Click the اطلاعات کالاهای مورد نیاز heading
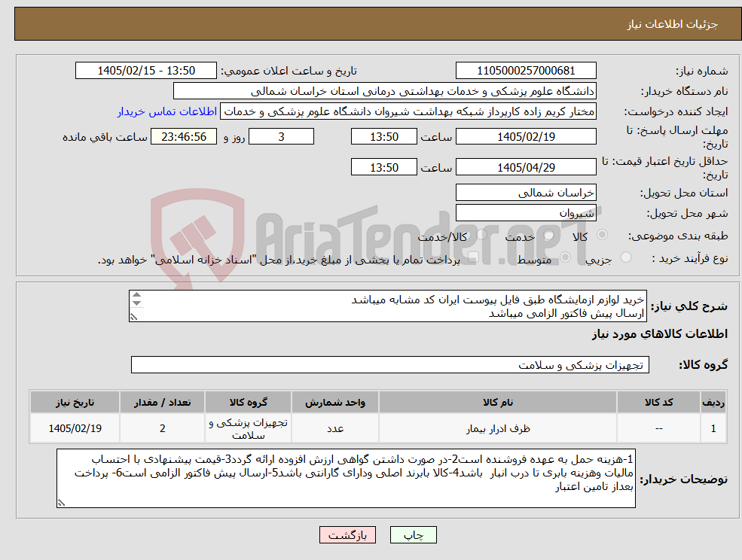The height and width of the screenshot is (560, 742). 660,334
